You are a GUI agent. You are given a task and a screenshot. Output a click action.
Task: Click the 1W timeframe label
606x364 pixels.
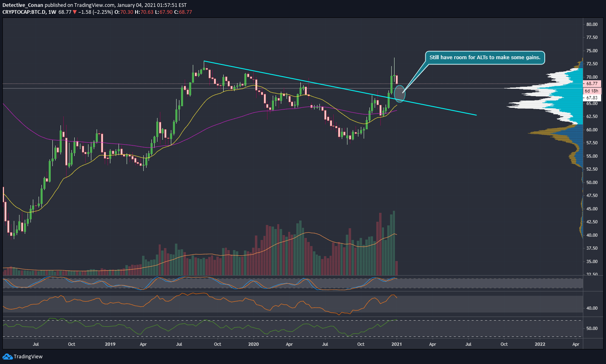click(x=52, y=12)
